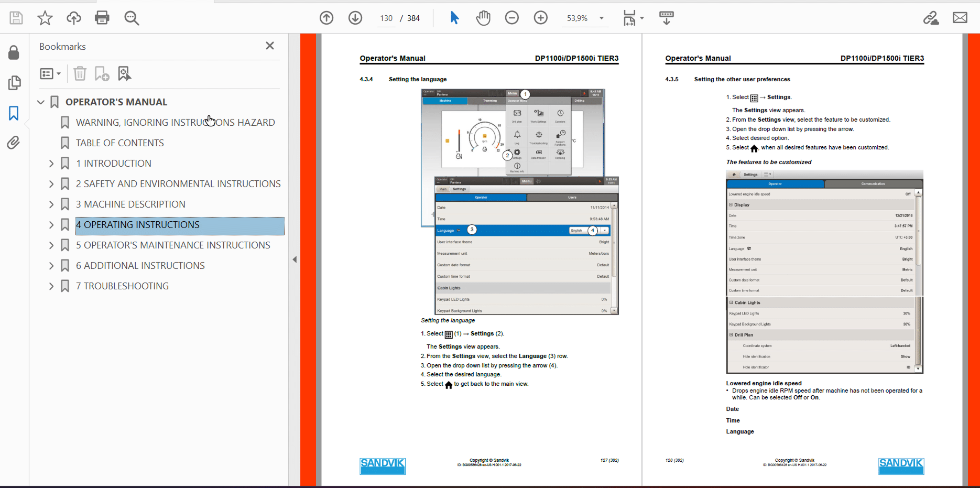
Task: Find the current bookmark
Action: point(125,73)
